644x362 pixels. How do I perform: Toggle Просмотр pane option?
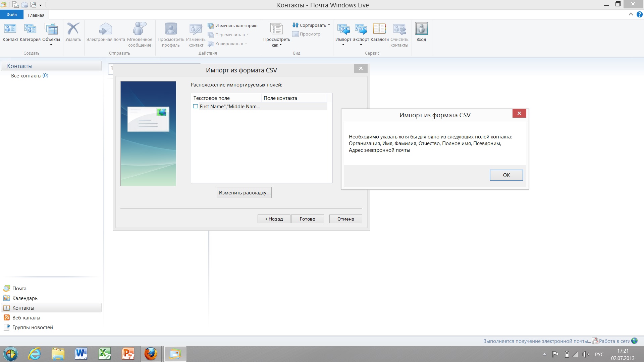tap(306, 34)
